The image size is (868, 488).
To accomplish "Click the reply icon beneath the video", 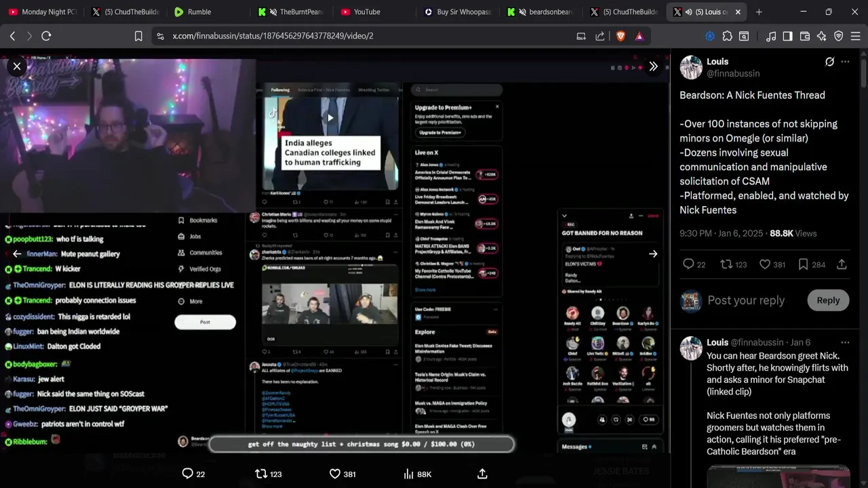I will (188, 474).
